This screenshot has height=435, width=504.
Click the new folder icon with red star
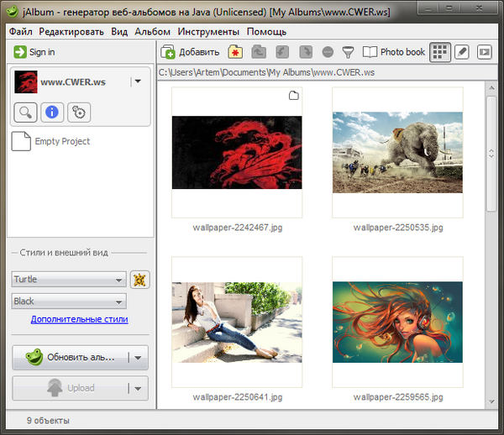click(x=235, y=52)
